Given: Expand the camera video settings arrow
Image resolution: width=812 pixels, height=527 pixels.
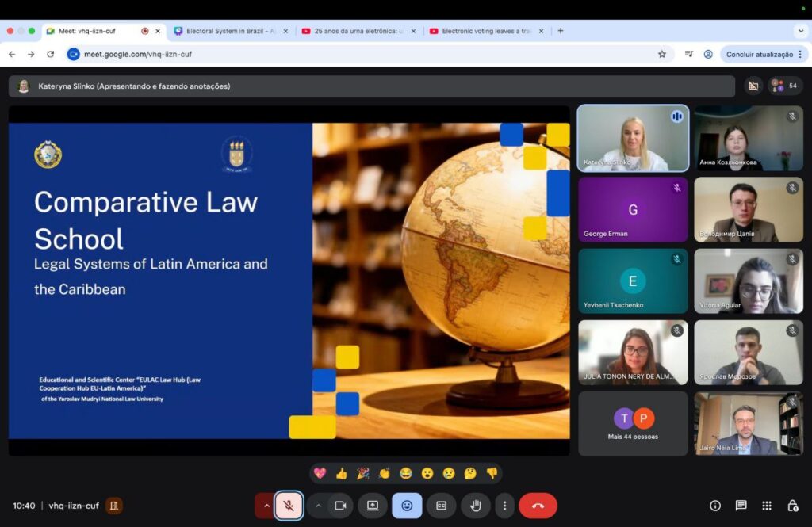Looking at the screenshot, I should click(x=318, y=506).
